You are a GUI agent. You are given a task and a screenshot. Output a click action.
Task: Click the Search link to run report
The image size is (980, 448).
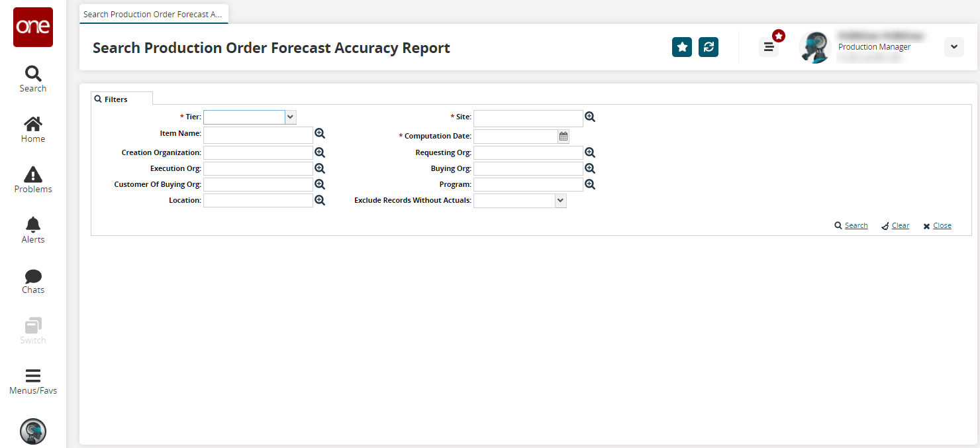point(856,226)
